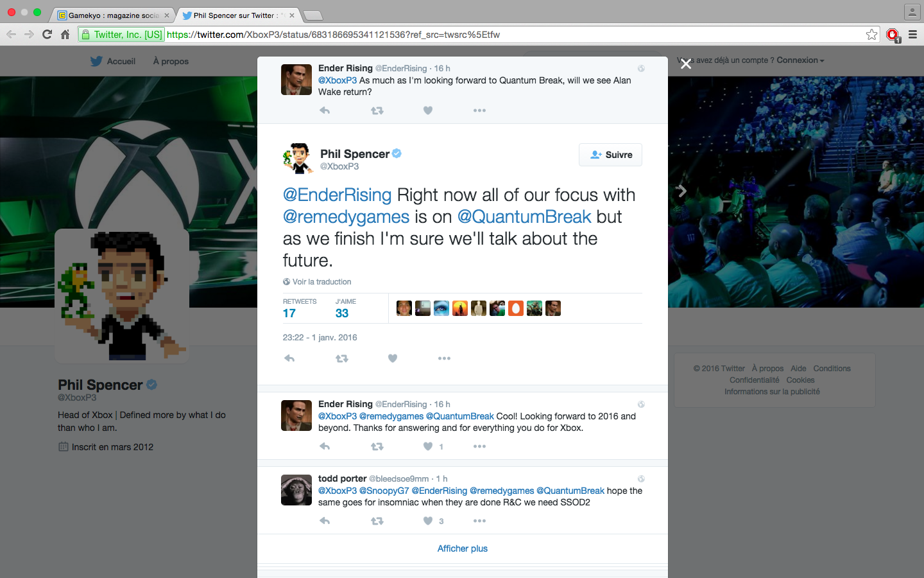This screenshot has width=924, height=578.
Task: Go to next media with right chevron
Action: (682, 191)
